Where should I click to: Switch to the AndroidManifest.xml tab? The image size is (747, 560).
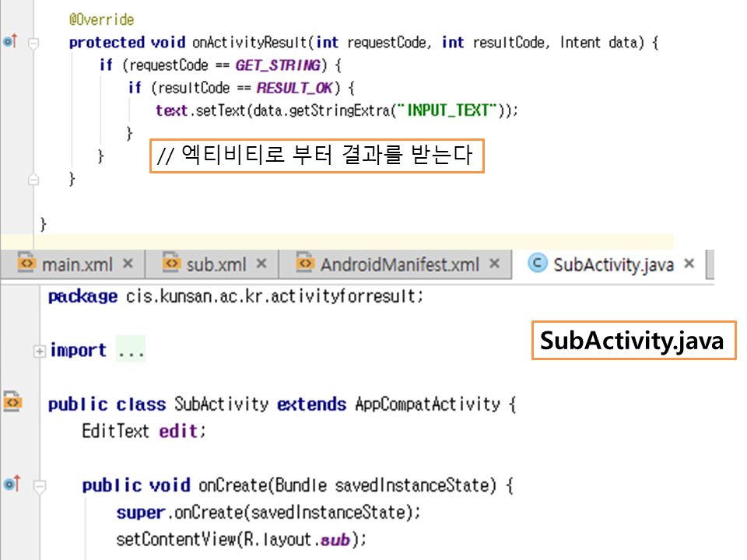pos(399,264)
